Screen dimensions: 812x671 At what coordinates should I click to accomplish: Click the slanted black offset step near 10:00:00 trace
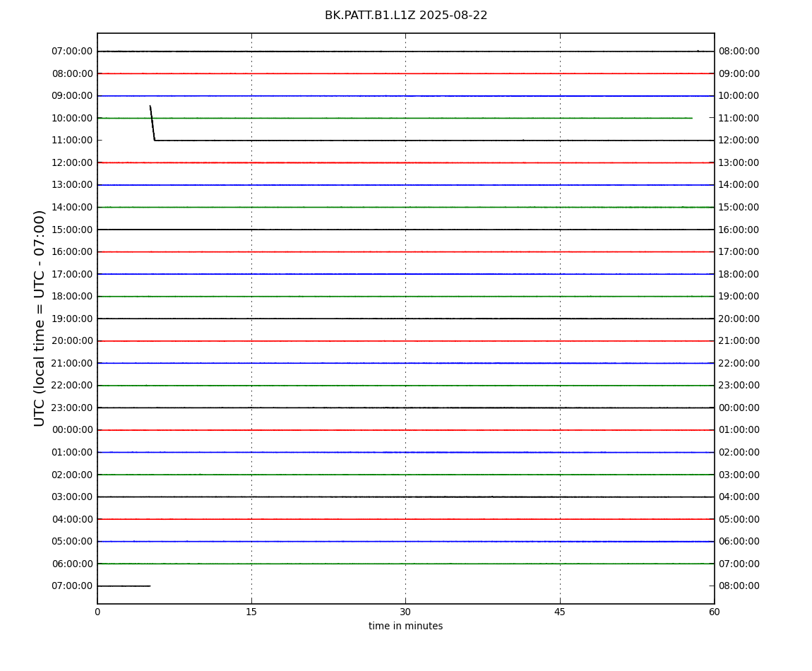[153, 123]
